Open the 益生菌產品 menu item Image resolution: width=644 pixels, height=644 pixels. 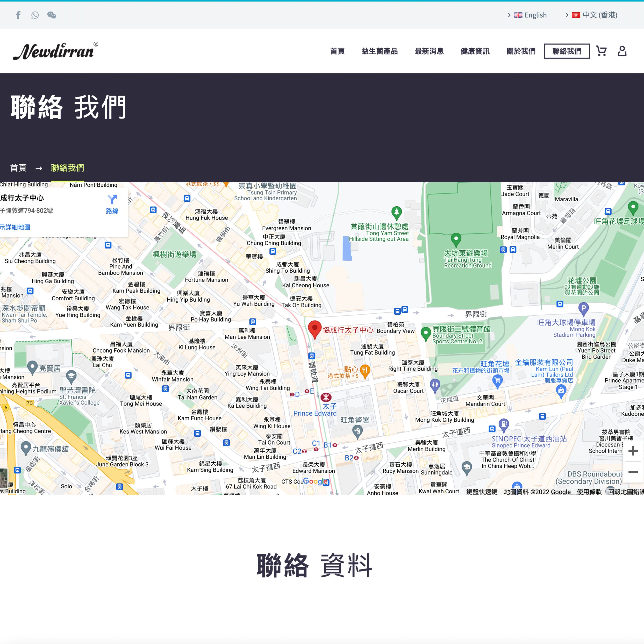pos(379,51)
